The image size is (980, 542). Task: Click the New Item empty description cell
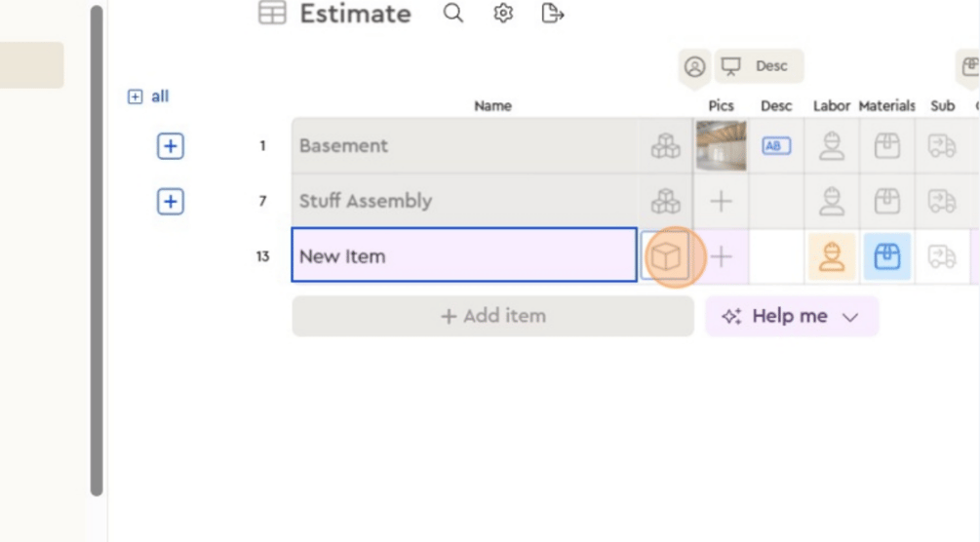click(x=776, y=256)
